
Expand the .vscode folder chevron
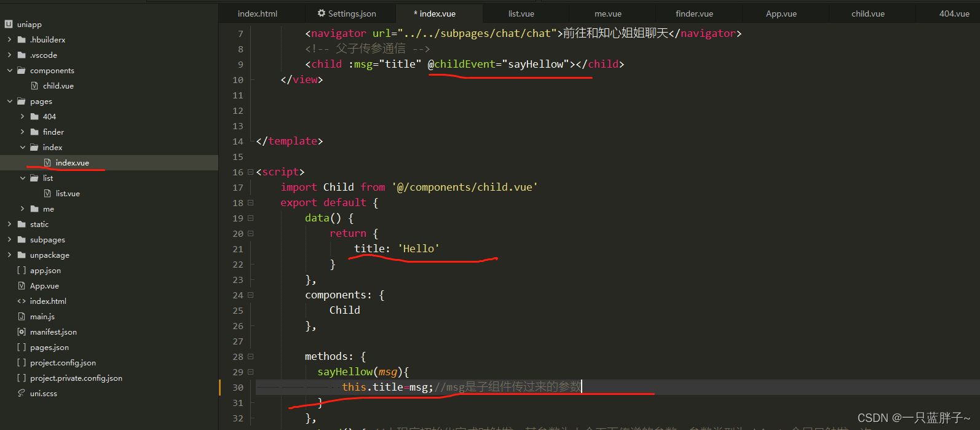click(x=9, y=55)
